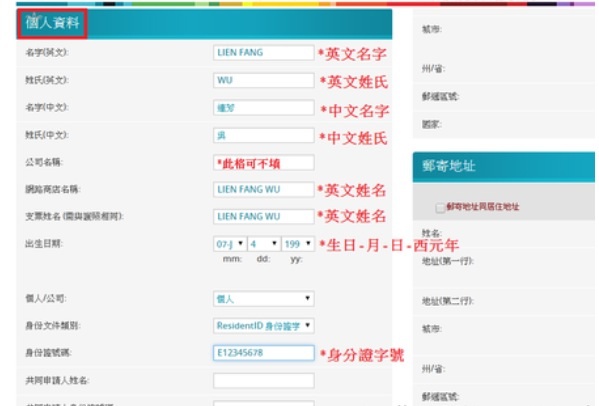Open the birth year dropdown showing 199
Image resolution: width=599 pixels, height=406 pixels.
(298, 244)
